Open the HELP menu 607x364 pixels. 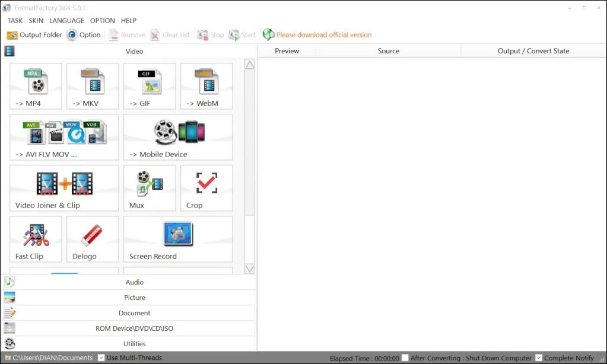[129, 21]
